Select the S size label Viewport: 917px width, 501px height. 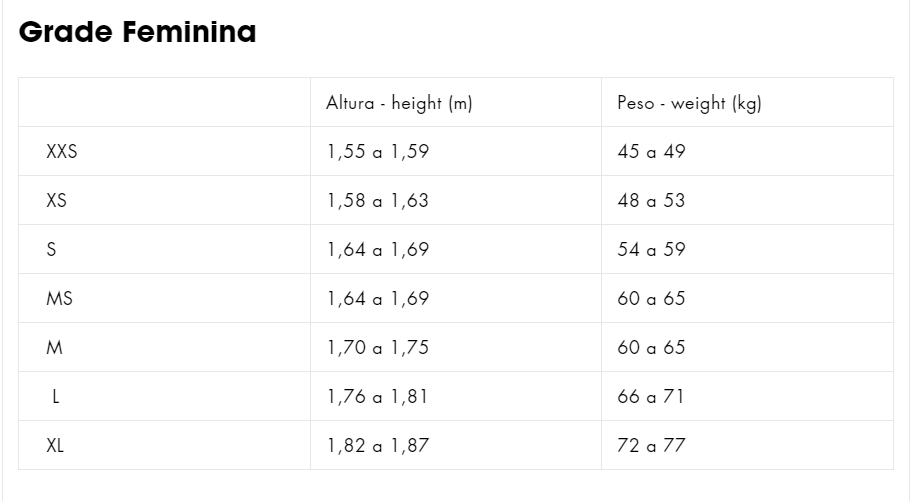tap(51, 250)
